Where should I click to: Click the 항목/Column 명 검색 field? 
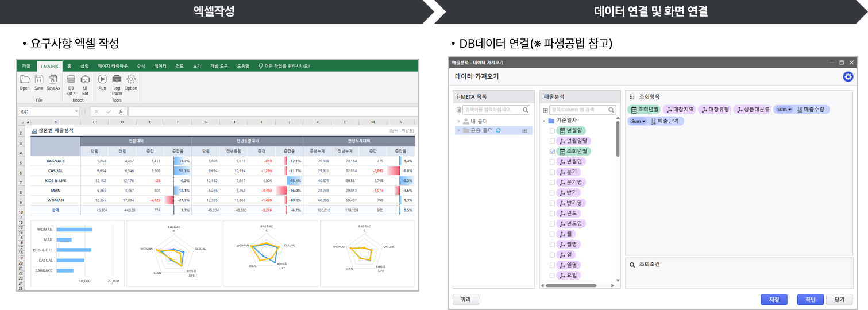click(582, 110)
